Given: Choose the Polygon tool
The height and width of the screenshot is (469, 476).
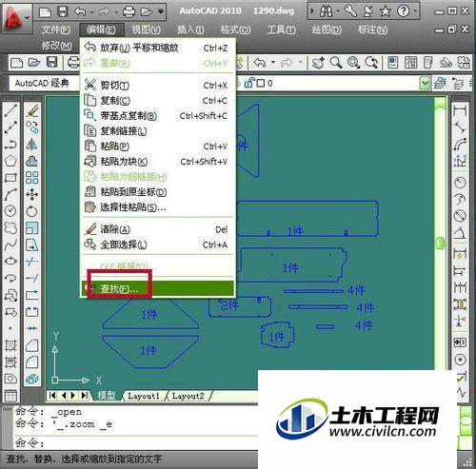Looking at the screenshot, I should (10, 161).
